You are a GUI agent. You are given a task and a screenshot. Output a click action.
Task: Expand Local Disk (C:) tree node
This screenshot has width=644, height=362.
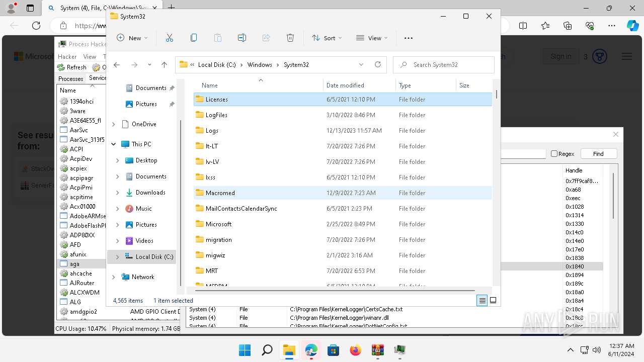tap(117, 257)
